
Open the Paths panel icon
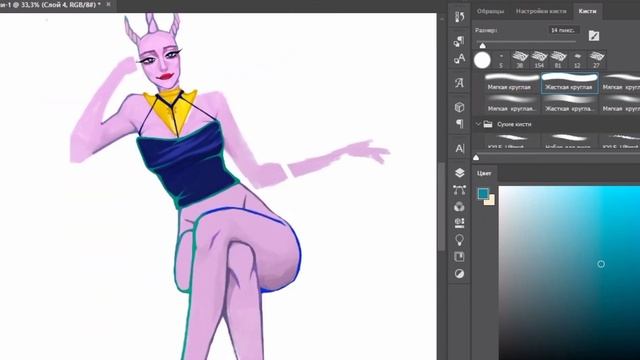coord(459,190)
